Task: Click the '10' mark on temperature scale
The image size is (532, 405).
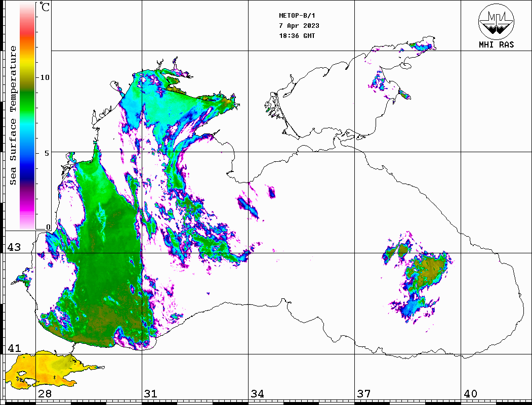Action: coord(45,77)
